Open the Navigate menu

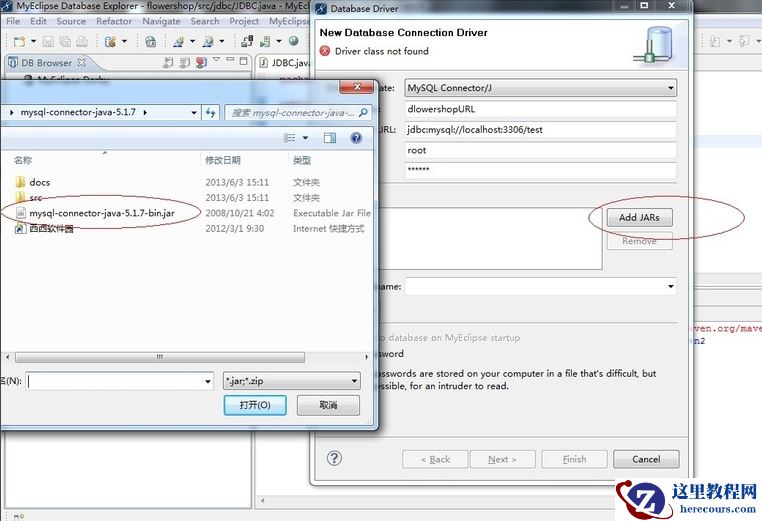[x=161, y=21]
